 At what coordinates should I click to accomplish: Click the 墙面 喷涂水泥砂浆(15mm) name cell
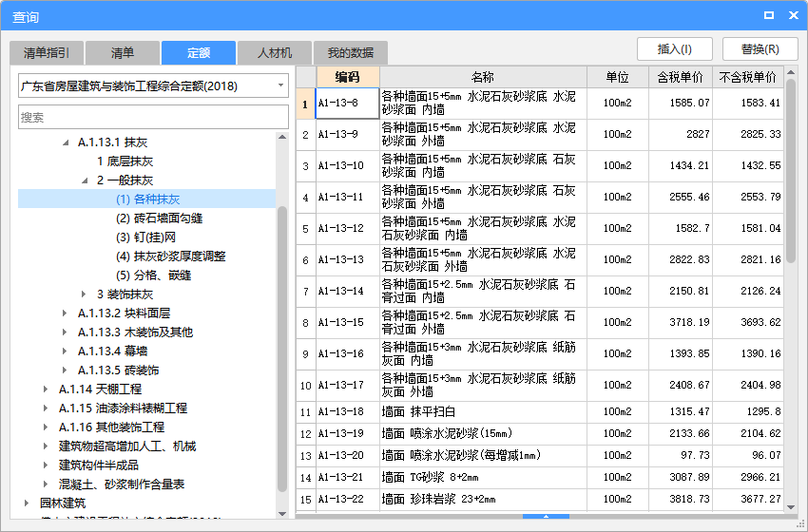tap(483, 433)
